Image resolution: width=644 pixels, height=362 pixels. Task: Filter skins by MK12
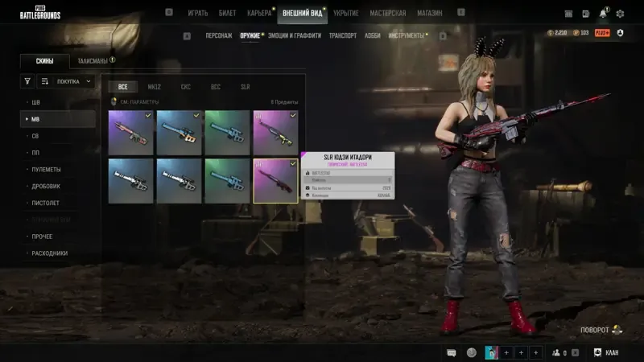tap(154, 87)
